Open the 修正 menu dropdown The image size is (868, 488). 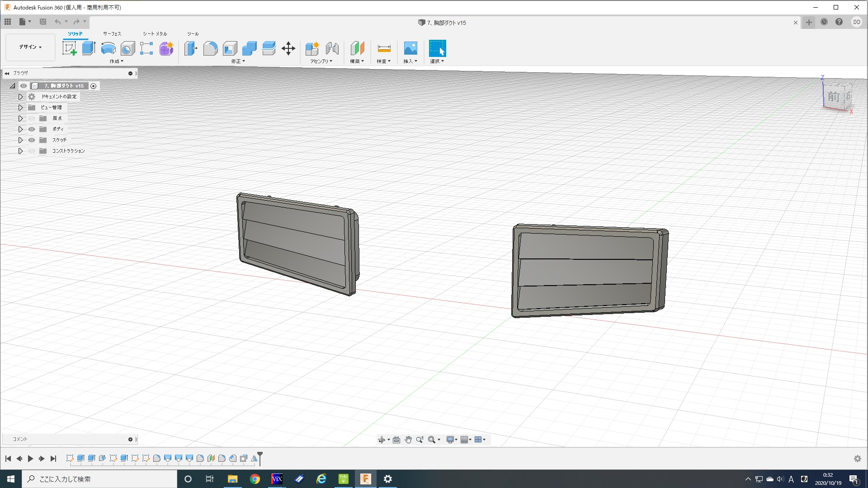(x=238, y=61)
